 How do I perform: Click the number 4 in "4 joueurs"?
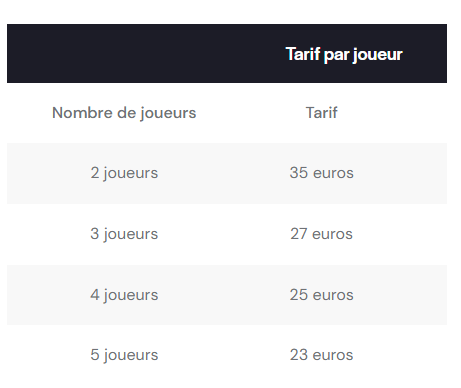tap(95, 295)
